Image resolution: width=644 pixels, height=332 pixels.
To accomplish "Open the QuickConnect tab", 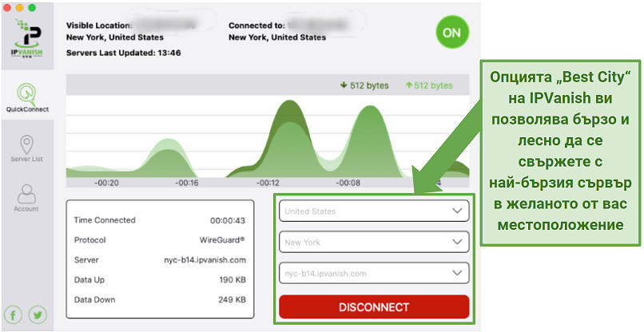I will pyautogui.click(x=27, y=97).
